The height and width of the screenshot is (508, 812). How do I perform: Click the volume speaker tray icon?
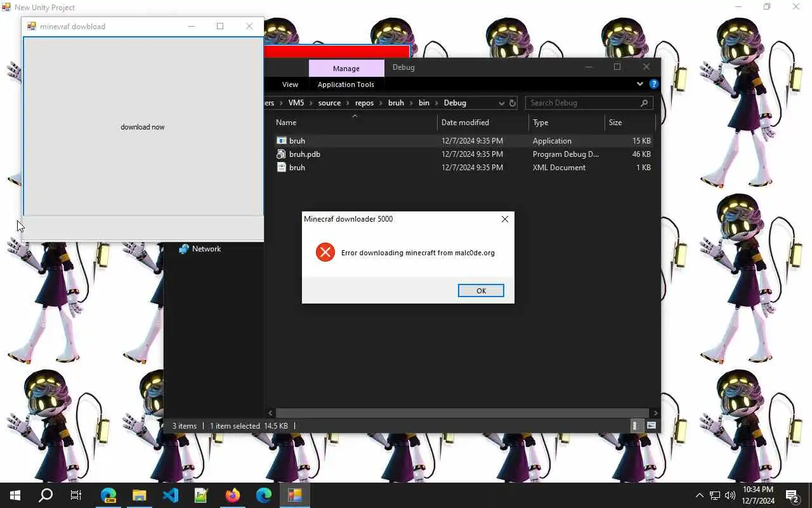[x=730, y=495]
